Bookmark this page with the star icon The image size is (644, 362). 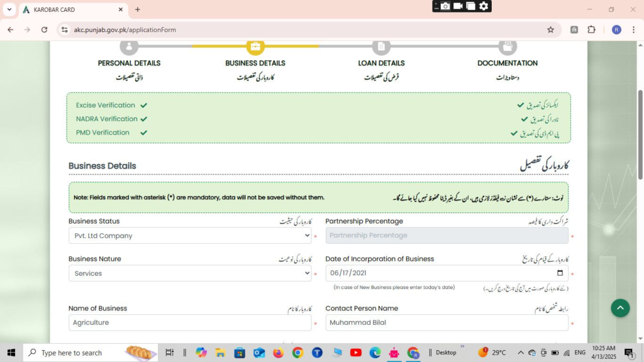tap(550, 30)
